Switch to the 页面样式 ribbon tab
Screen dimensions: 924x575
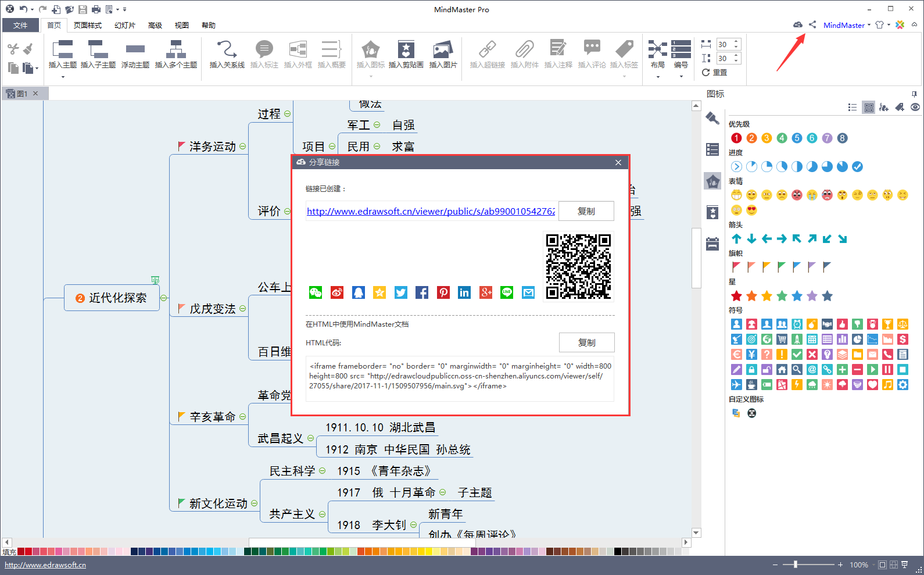tap(88, 26)
